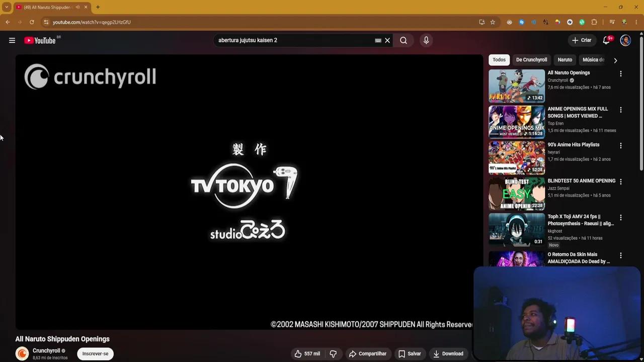Open the translate Aa extension icon
Screen dimensions: 644x362
click(x=545, y=22)
